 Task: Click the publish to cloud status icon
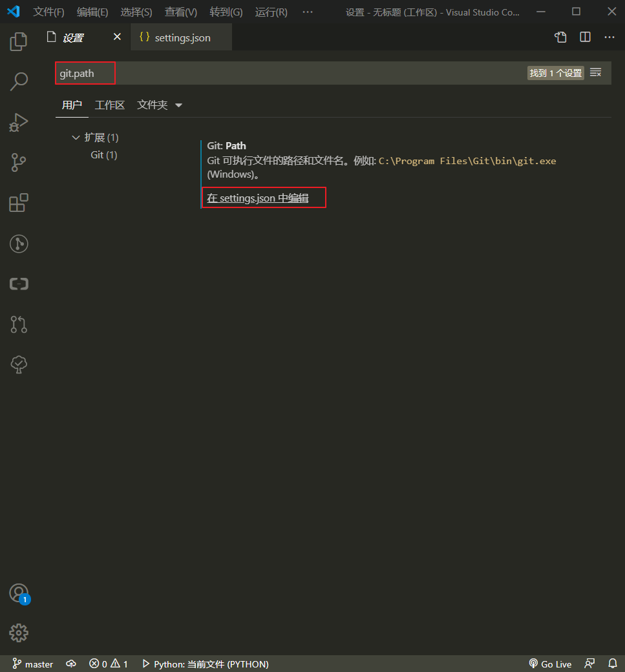(x=71, y=664)
